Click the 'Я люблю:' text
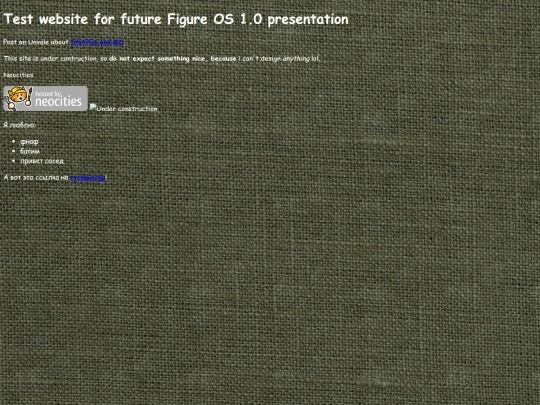The width and height of the screenshot is (540, 405). pyautogui.click(x=19, y=125)
